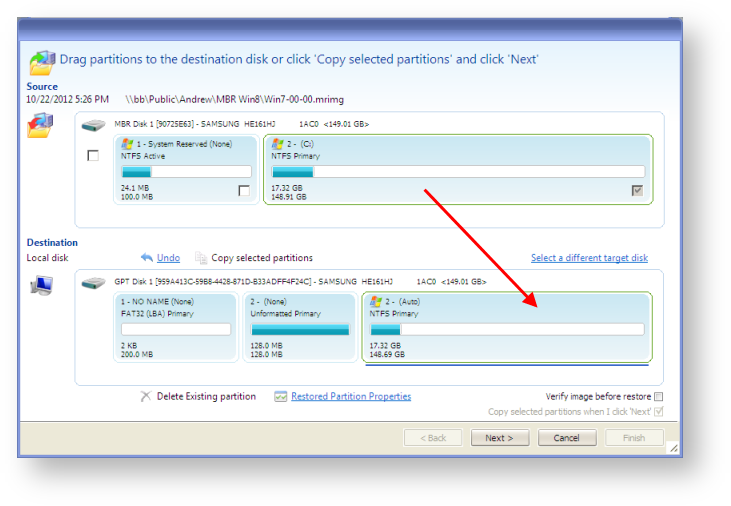Image resolution: width=731 pixels, height=506 pixels.
Task: Click the Source section heading
Action: [42, 87]
